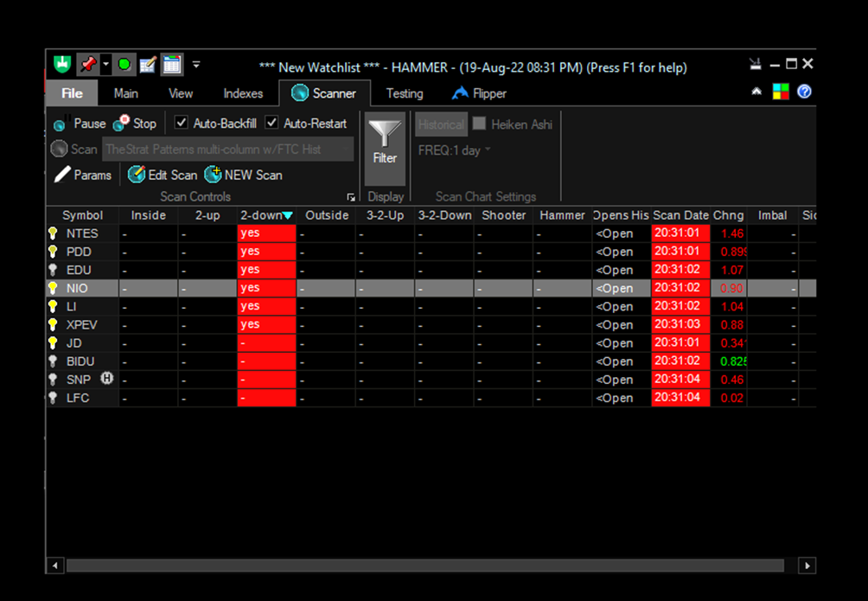868x601 pixels.
Task: Open help with the blue question icon
Action: coord(804,92)
